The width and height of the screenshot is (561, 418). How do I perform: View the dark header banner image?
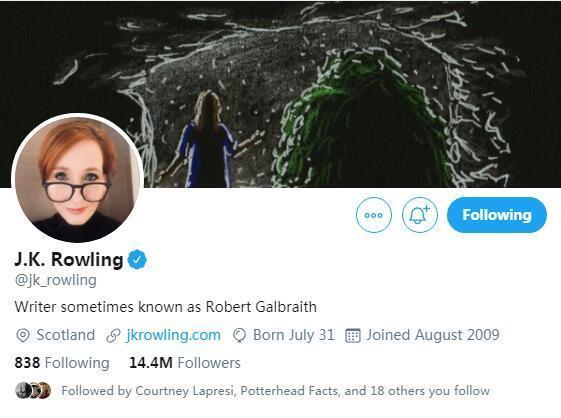pyautogui.click(x=280, y=94)
